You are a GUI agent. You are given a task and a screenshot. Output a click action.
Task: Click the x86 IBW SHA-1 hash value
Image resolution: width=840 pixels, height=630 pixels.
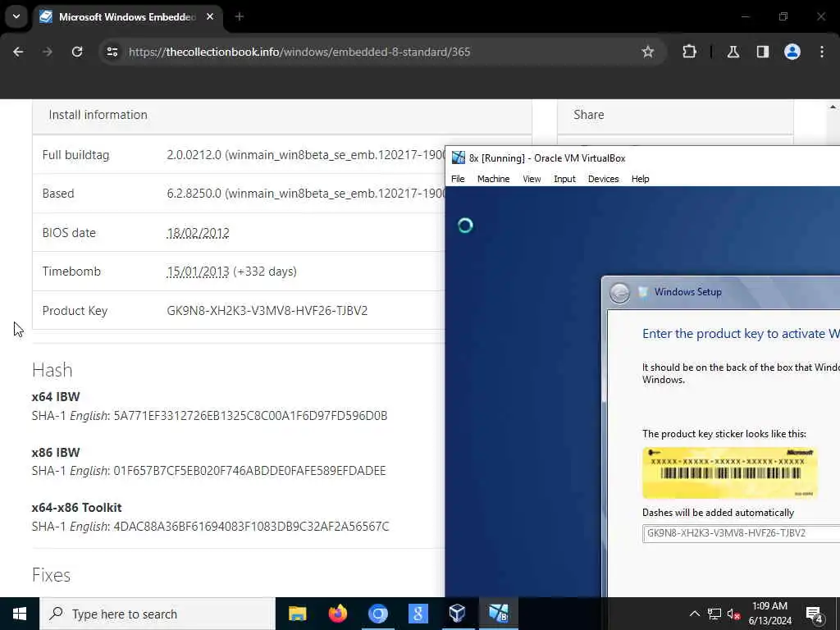point(249,471)
